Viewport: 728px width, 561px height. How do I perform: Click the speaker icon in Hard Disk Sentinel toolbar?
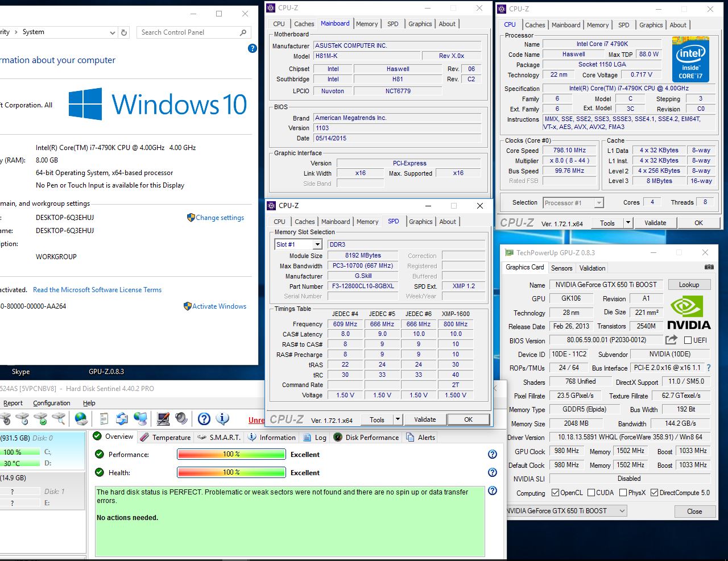181,419
